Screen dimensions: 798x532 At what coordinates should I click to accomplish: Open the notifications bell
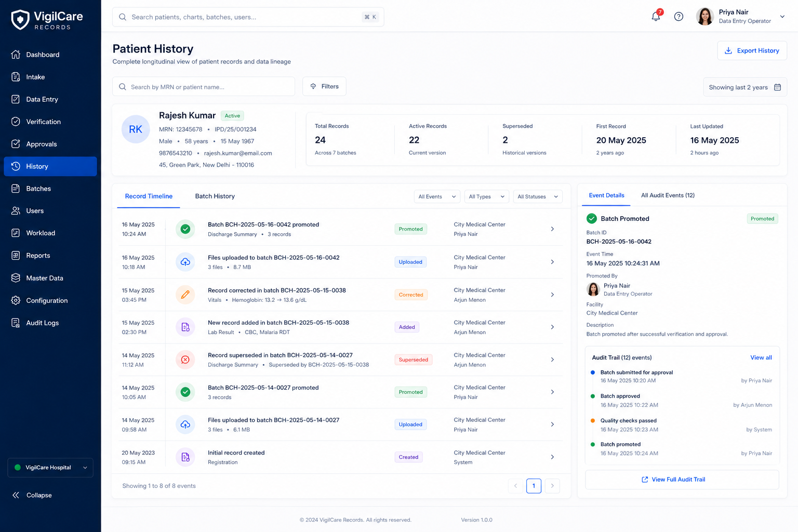[656, 16]
